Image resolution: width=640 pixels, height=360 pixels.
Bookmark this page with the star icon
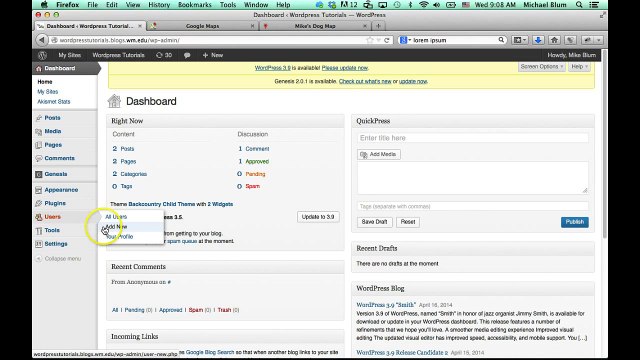pos(370,40)
